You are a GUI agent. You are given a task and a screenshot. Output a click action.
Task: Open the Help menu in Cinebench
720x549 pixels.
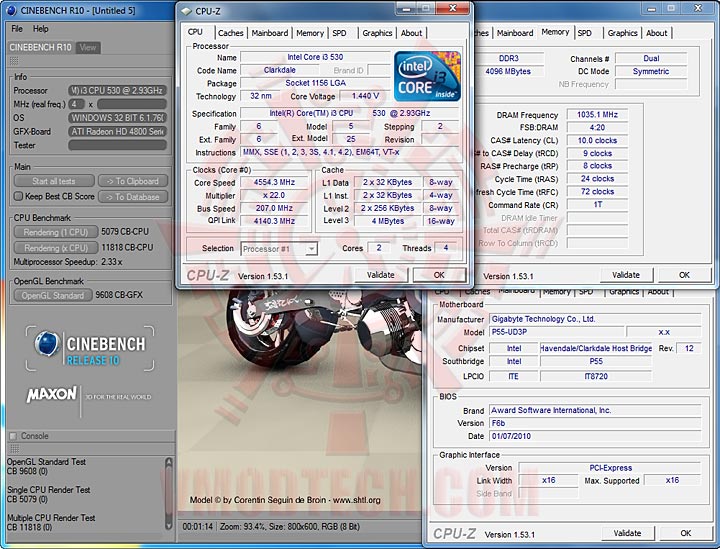(x=40, y=29)
